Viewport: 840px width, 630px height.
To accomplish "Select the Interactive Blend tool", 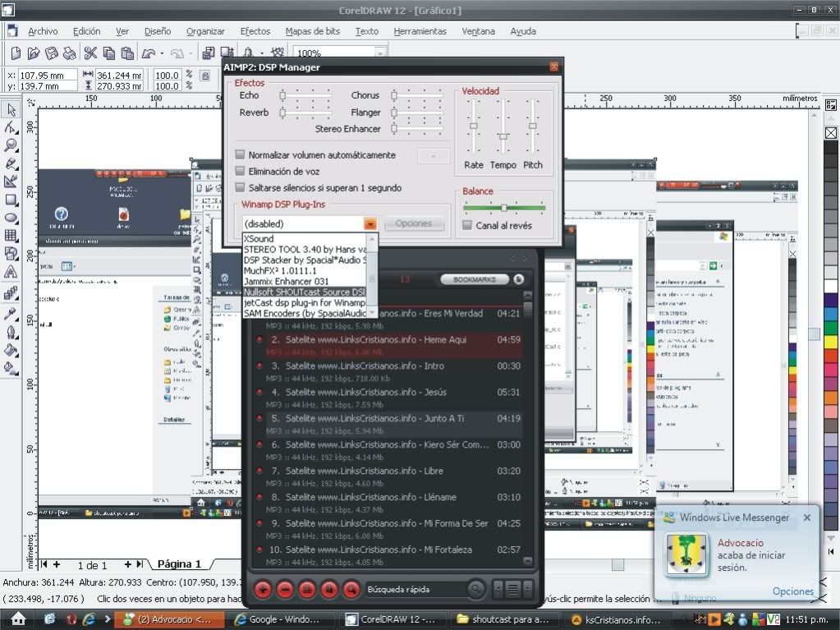I will click(11, 293).
